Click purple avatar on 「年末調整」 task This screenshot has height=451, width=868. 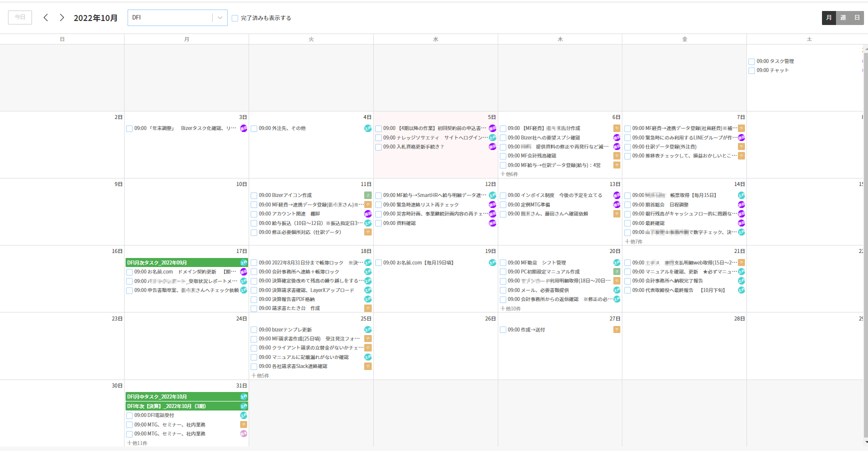[244, 128]
